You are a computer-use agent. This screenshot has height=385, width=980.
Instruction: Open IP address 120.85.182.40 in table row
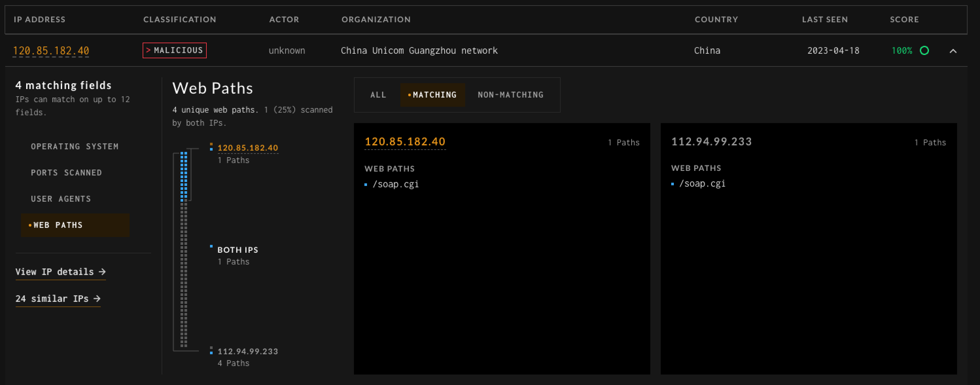(x=51, y=51)
